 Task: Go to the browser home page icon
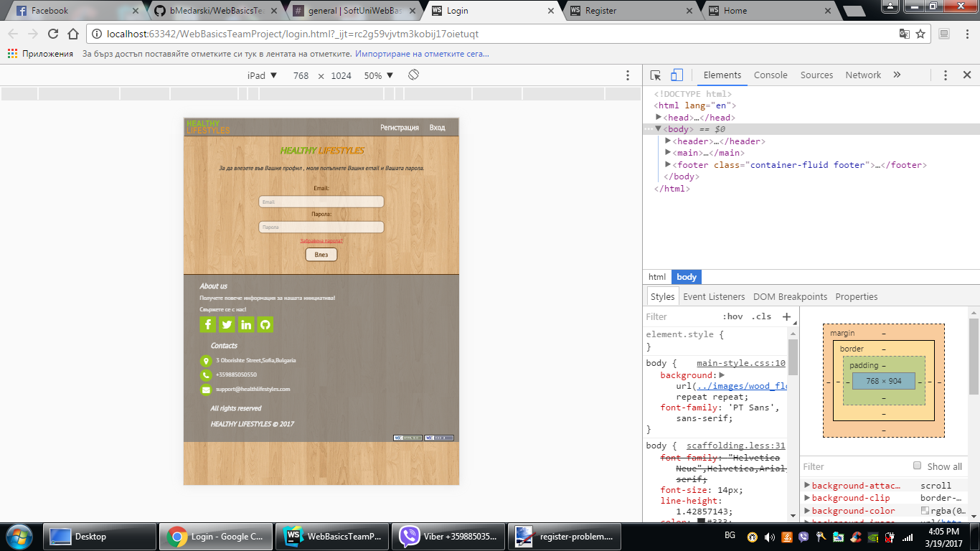pos(73,34)
